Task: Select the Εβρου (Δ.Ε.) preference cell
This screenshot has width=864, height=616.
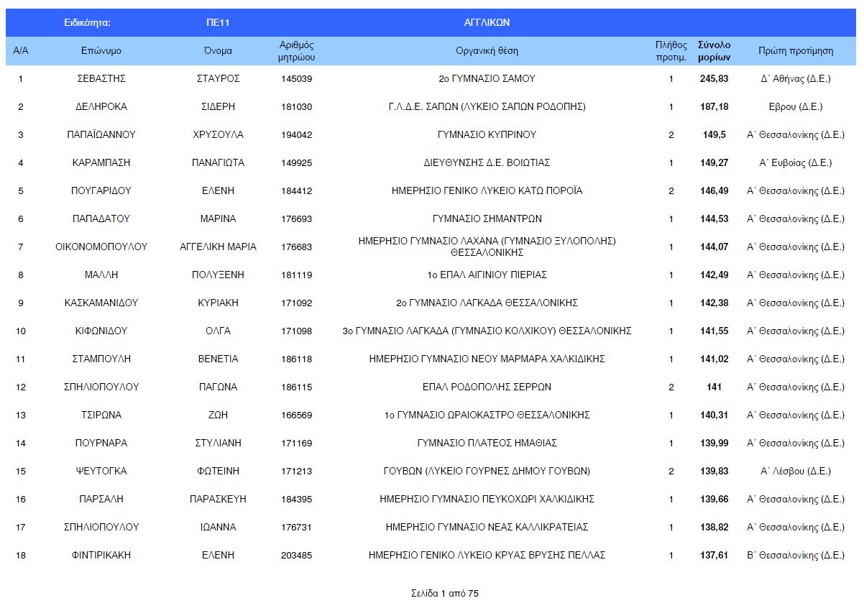Action: (x=796, y=106)
